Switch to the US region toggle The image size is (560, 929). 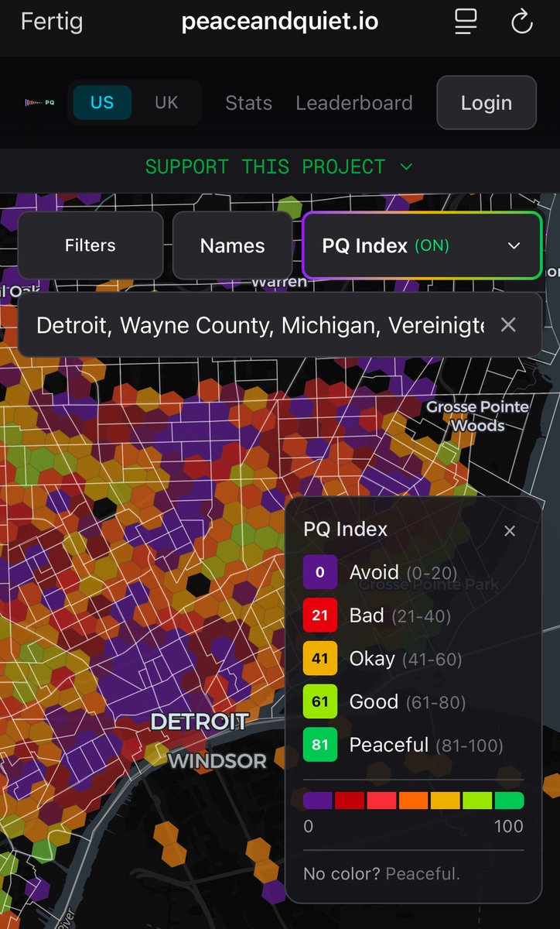102,102
